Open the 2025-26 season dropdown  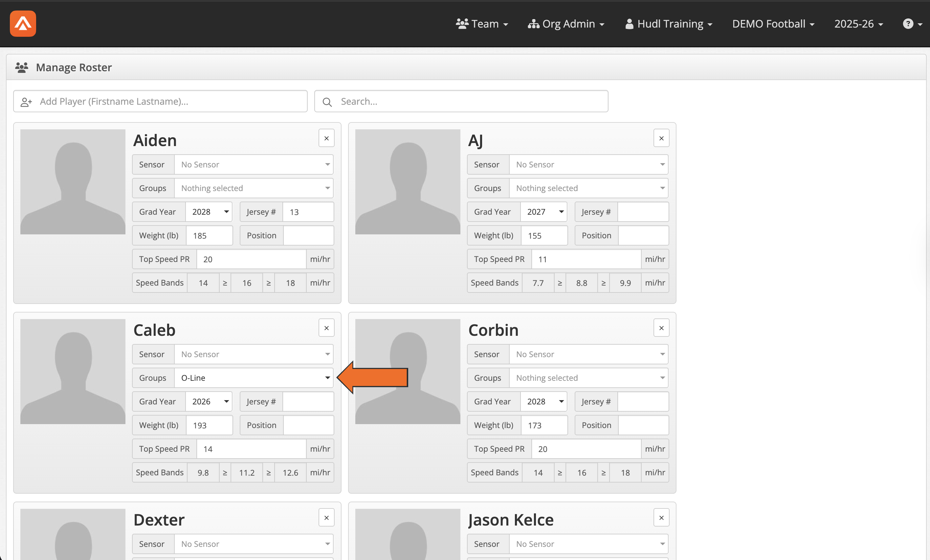point(858,24)
